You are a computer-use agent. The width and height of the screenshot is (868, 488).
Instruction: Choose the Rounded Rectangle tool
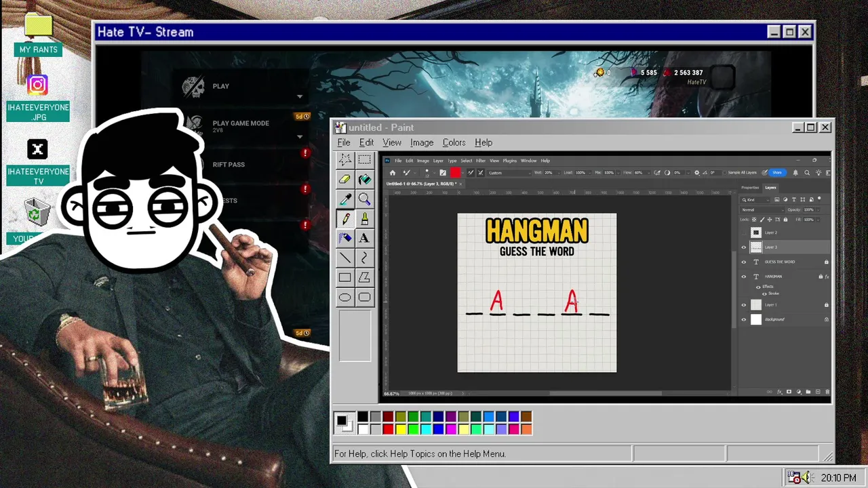point(364,297)
